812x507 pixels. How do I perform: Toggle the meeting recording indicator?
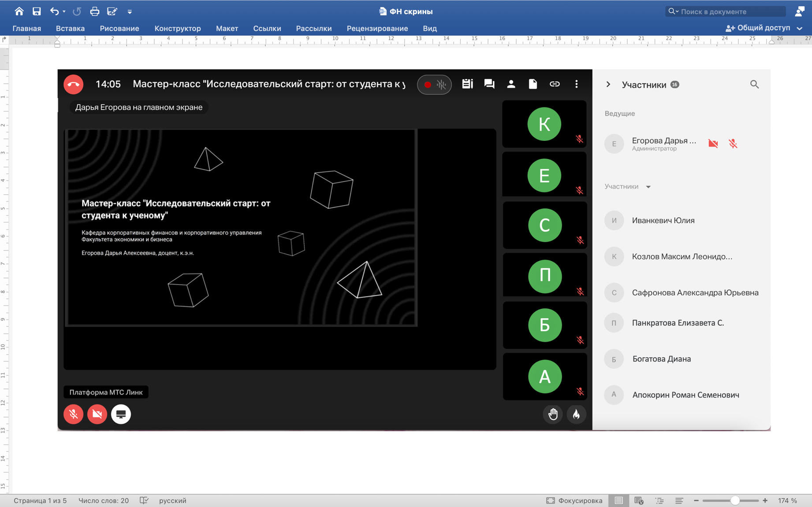pos(428,85)
